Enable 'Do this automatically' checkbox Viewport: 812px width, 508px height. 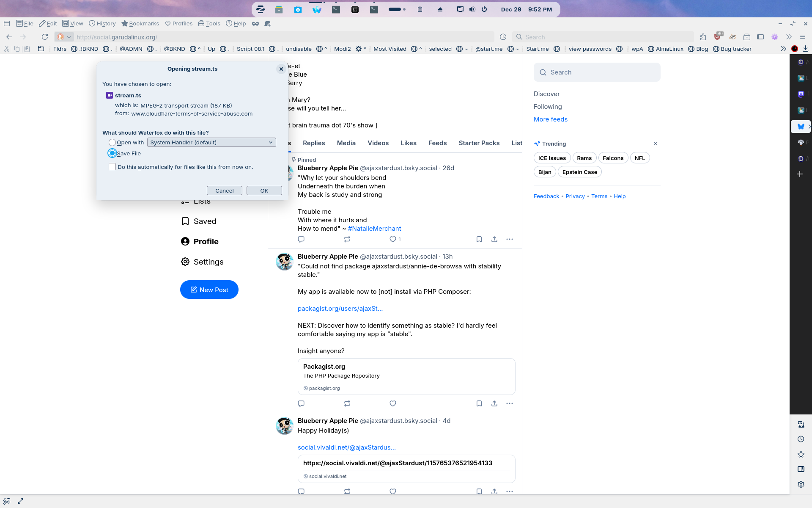(x=112, y=167)
